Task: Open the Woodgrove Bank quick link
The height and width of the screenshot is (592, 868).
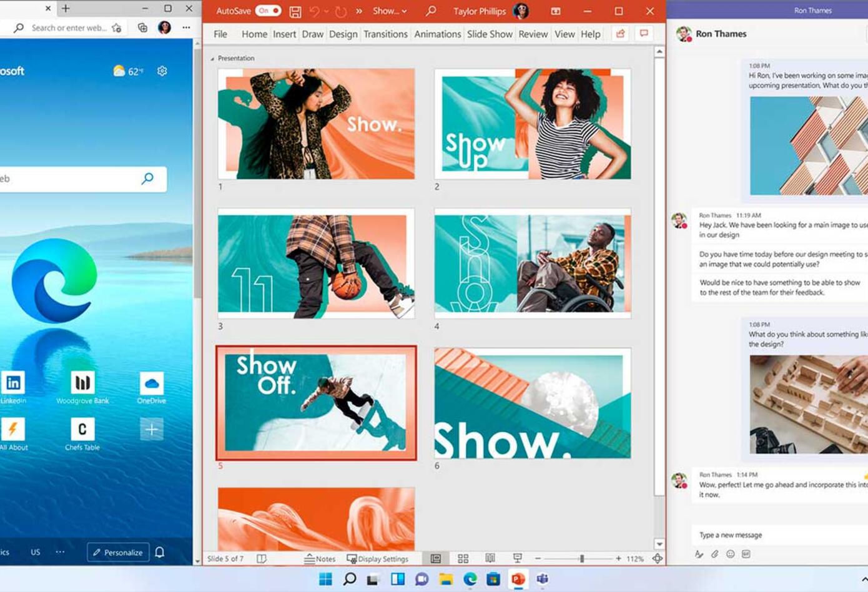Action: coord(82,387)
